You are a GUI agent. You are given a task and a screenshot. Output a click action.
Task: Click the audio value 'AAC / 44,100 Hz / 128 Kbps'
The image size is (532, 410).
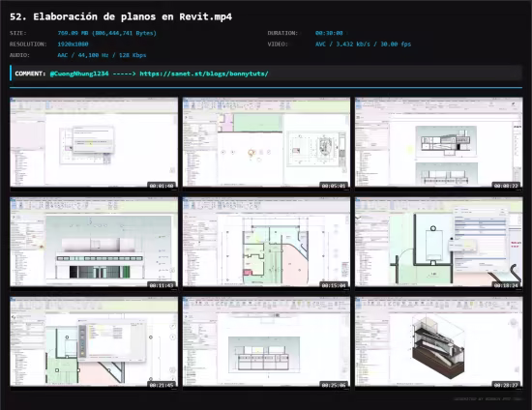(102, 55)
